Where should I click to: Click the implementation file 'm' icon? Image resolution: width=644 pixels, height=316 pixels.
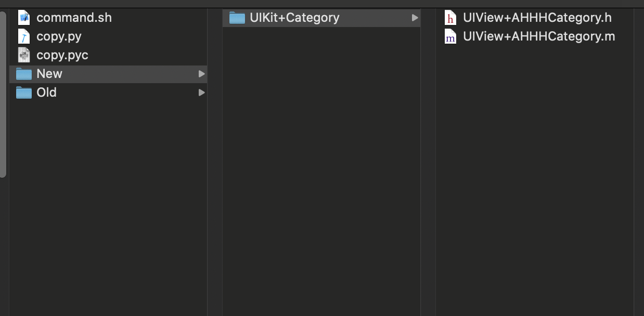coord(450,36)
